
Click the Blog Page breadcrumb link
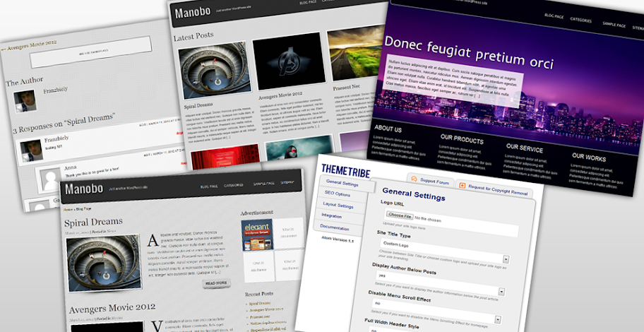[x=83, y=208]
